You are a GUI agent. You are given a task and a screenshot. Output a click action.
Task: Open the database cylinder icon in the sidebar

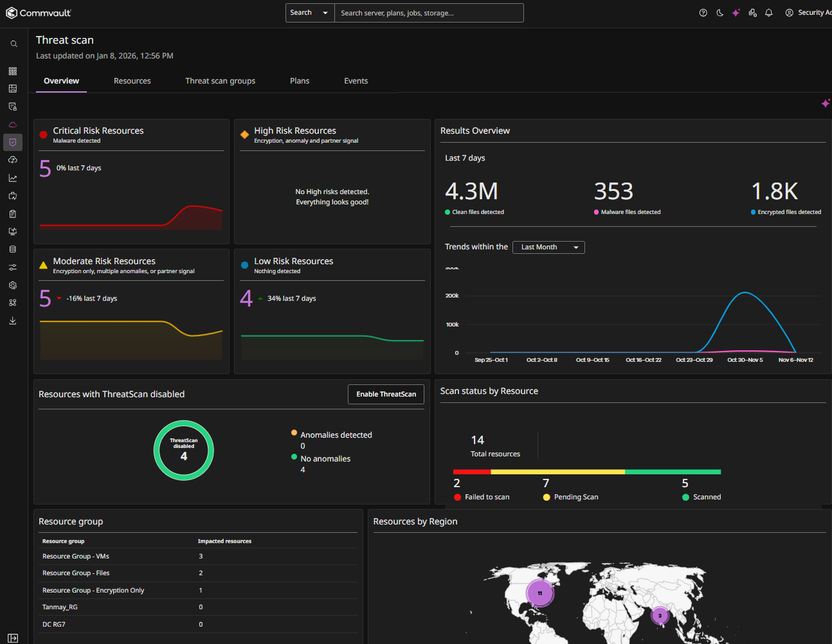coord(13,249)
